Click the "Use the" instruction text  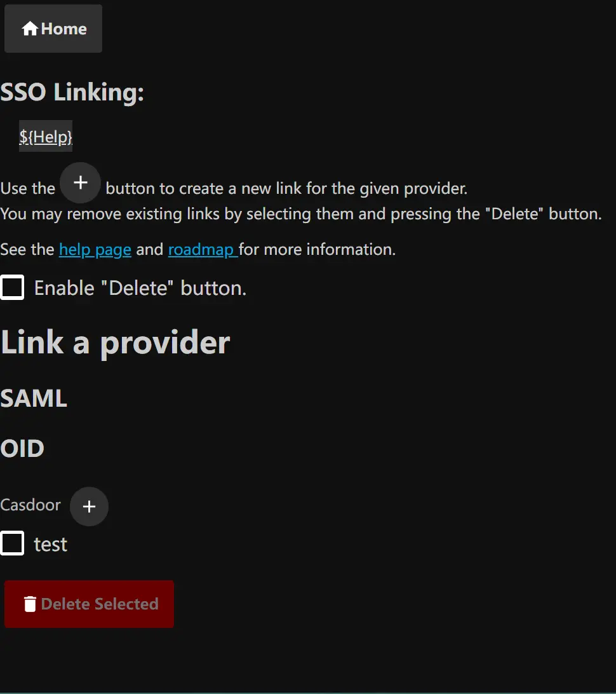tap(28, 189)
